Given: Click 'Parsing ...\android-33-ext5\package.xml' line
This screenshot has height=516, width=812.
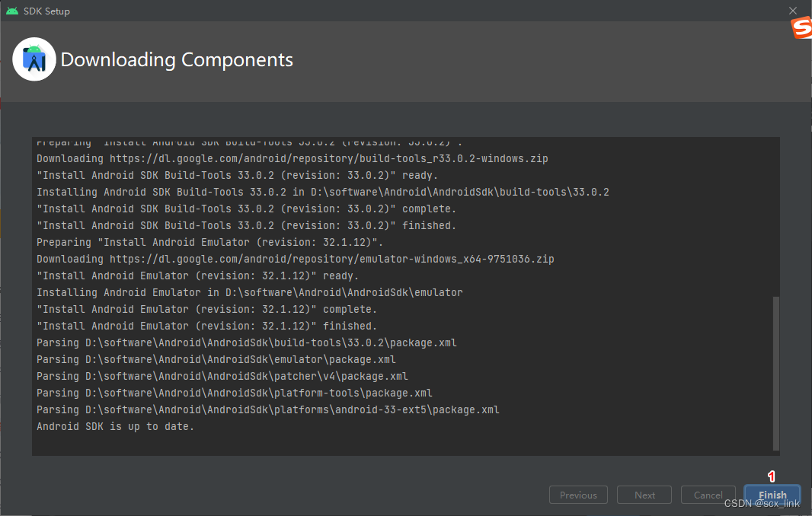Looking at the screenshot, I should pos(267,409).
